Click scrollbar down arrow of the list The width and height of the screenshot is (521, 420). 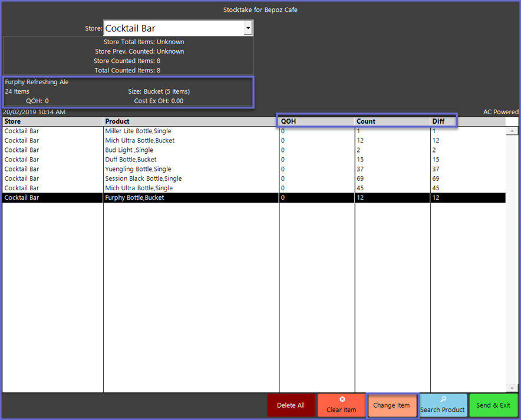(x=512, y=388)
